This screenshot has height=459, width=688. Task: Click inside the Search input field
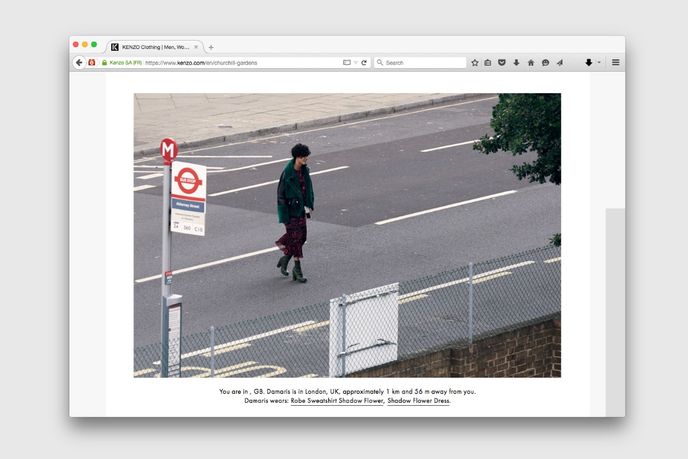tap(422, 62)
